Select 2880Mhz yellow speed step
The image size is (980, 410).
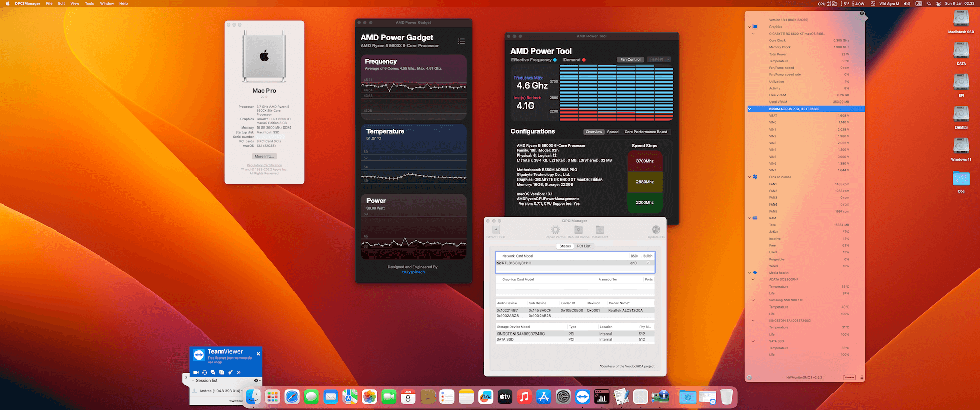coord(645,182)
